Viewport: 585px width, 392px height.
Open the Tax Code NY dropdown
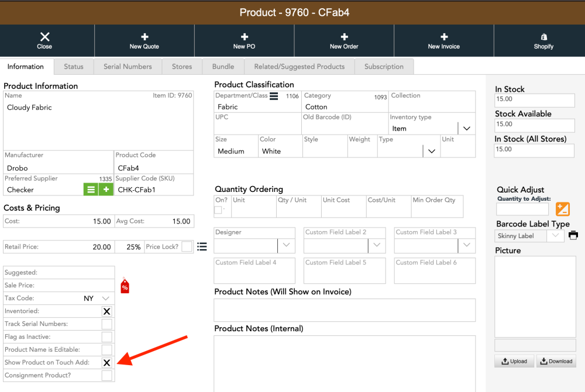105,298
